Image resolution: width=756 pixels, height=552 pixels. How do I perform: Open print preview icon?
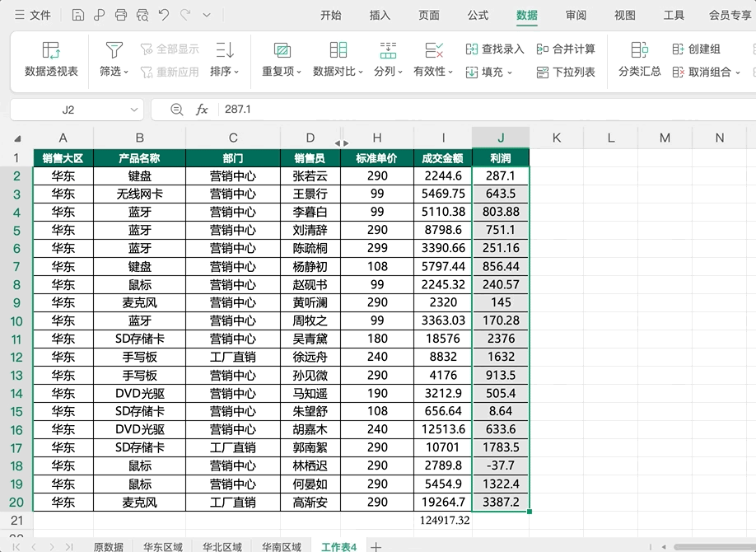click(x=142, y=16)
